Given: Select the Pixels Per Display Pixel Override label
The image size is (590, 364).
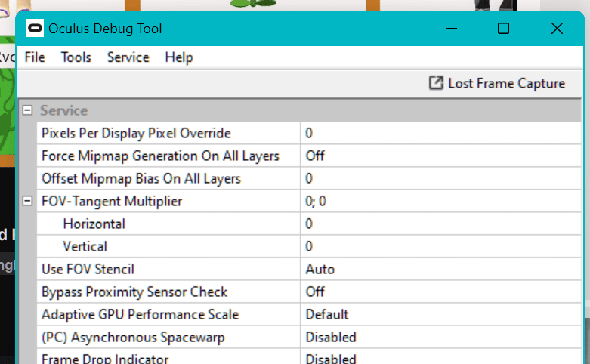Looking at the screenshot, I should (x=136, y=133).
